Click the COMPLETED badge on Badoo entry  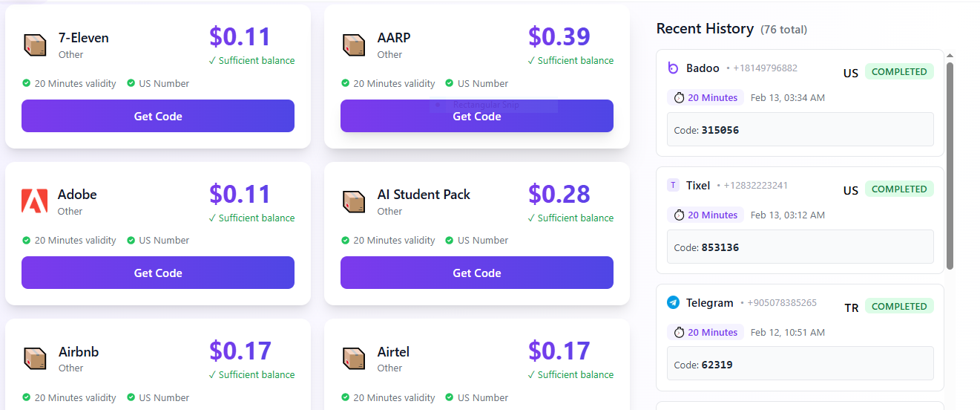tap(899, 72)
